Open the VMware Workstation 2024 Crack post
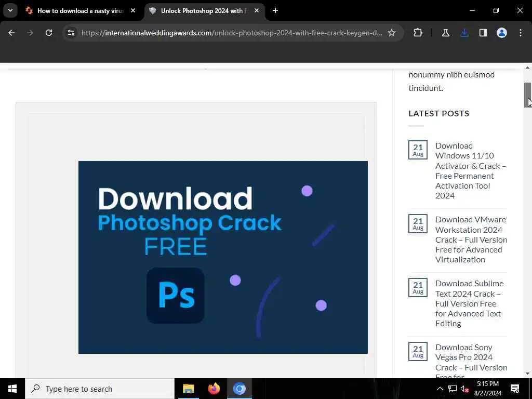This screenshot has height=399, width=532. tap(471, 240)
